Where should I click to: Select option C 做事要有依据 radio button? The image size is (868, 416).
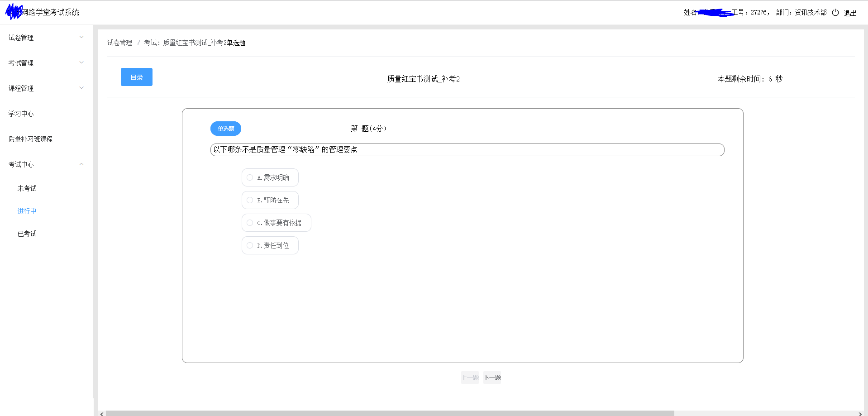(250, 223)
